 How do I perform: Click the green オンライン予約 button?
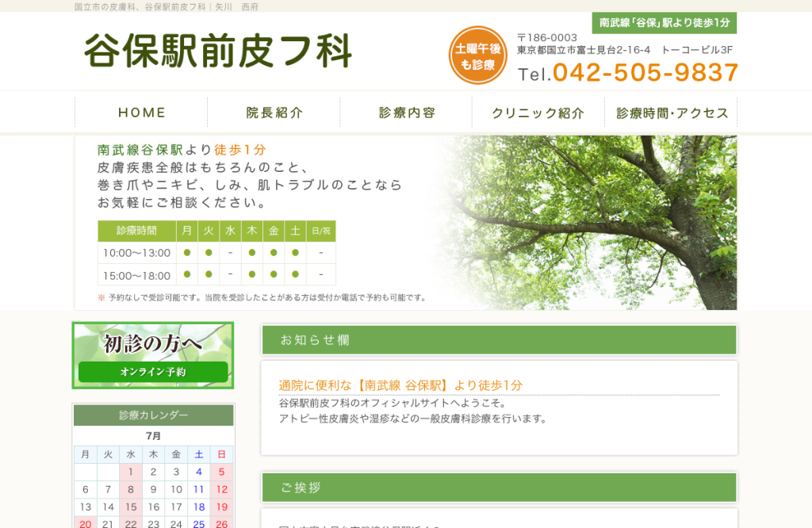(x=153, y=372)
